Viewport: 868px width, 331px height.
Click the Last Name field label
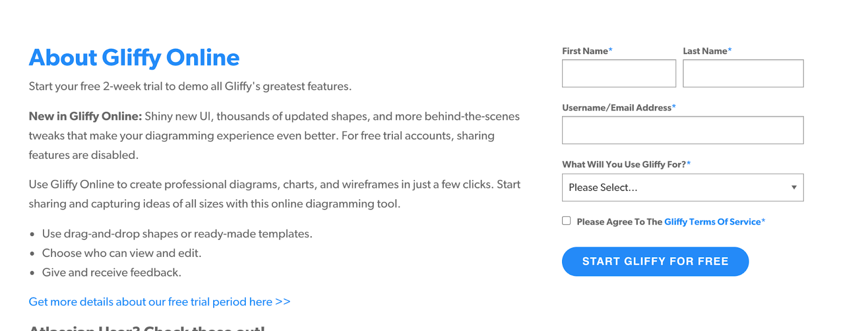[705, 51]
